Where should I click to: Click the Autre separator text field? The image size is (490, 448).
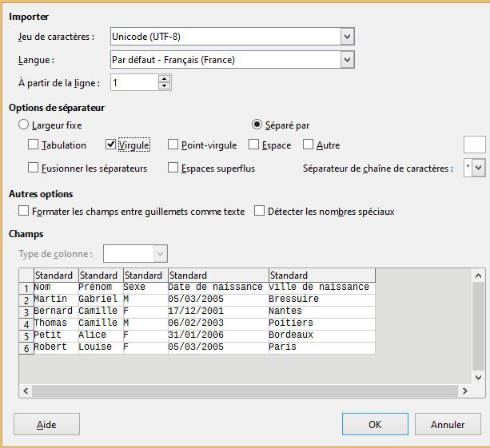click(474, 145)
